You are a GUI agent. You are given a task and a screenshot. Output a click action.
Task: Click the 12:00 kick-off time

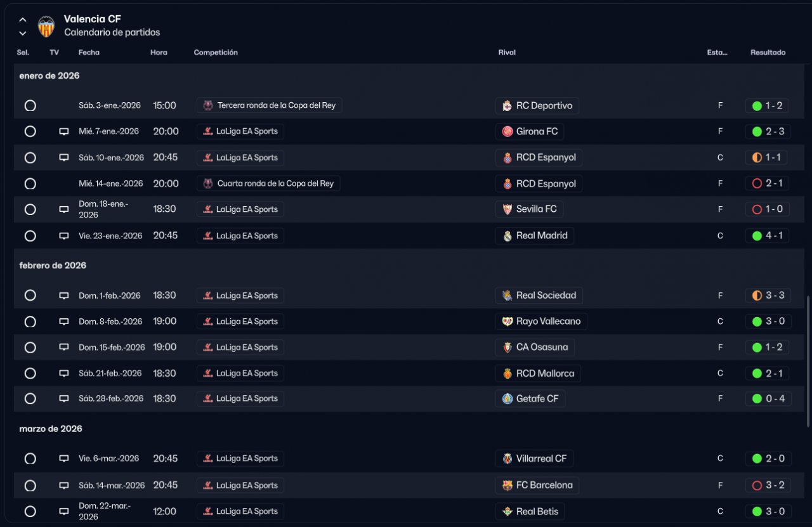(165, 511)
